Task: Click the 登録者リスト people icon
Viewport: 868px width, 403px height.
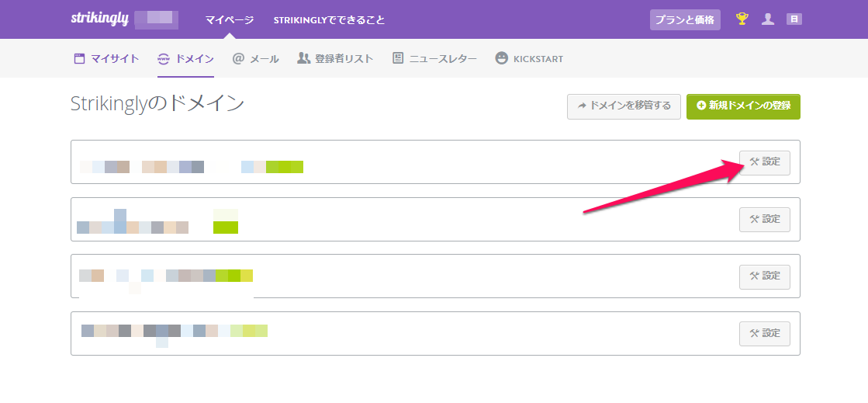Action: pos(303,57)
